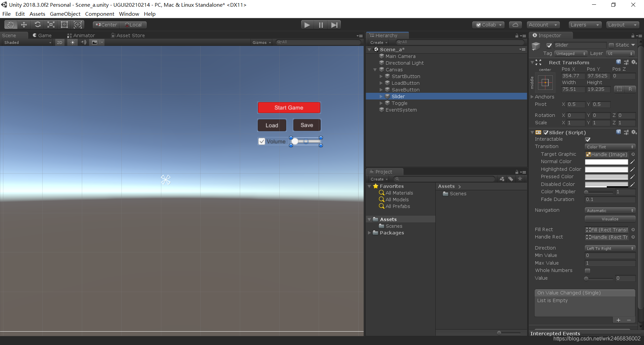Open the GameObject menu

tap(65, 14)
